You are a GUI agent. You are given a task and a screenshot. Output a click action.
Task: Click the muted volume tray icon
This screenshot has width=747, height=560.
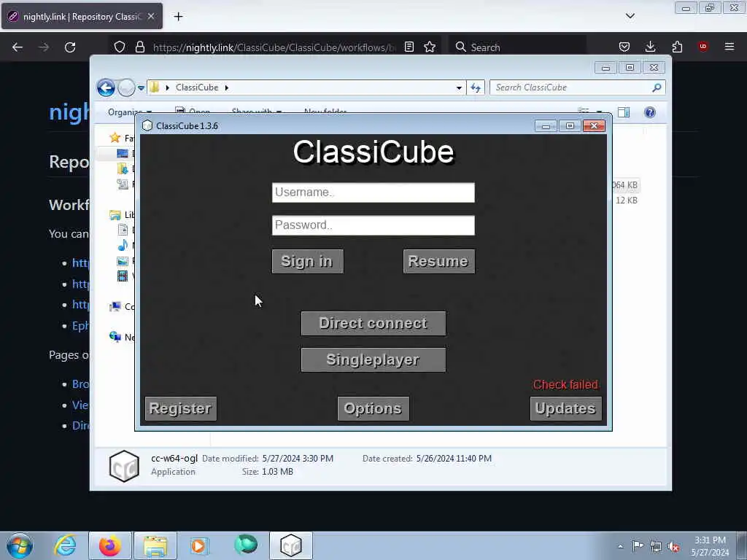673,547
